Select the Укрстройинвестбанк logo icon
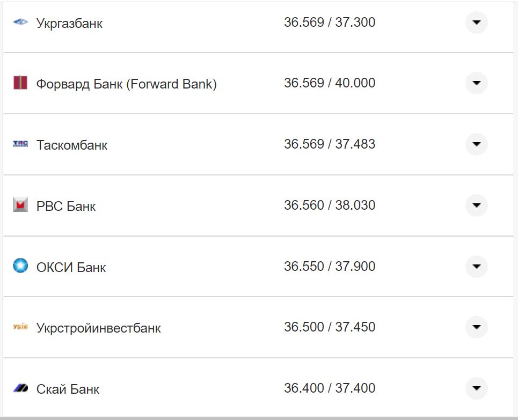Screen dimensions: 518x420 pyautogui.click(x=20, y=327)
